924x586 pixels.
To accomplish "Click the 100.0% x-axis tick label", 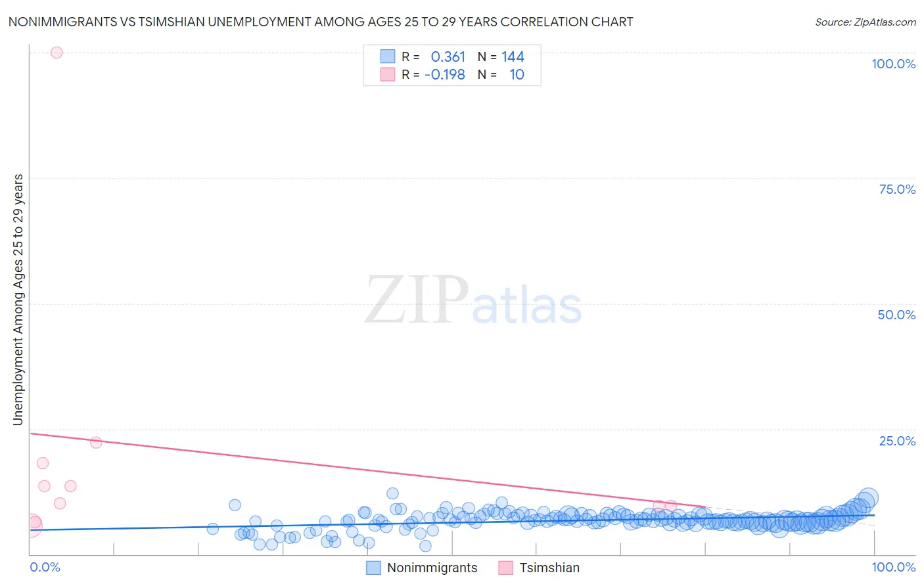I will pyautogui.click(x=894, y=567).
